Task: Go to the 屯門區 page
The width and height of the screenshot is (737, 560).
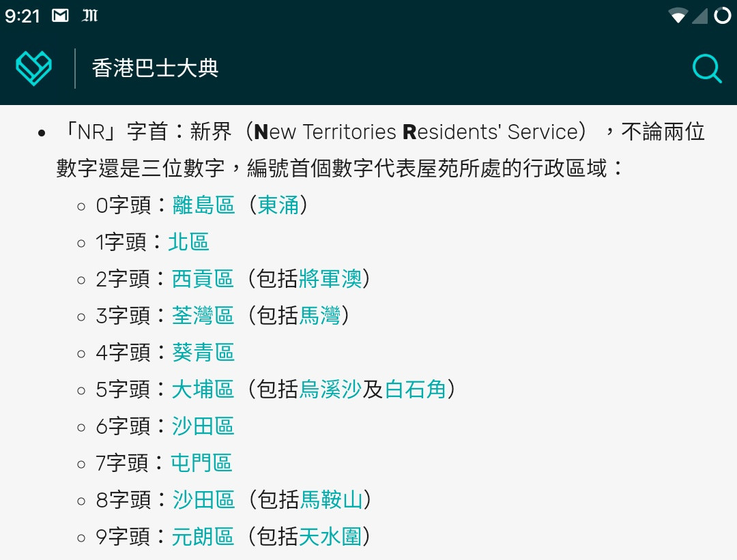Action: (x=201, y=463)
